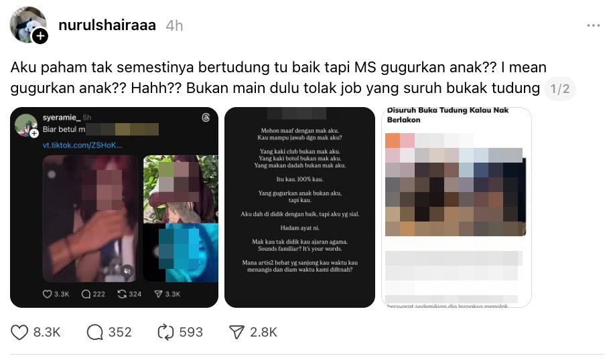Click the Threads logo in embedded post
The width and height of the screenshot is (615, 364).
point(206,118)
